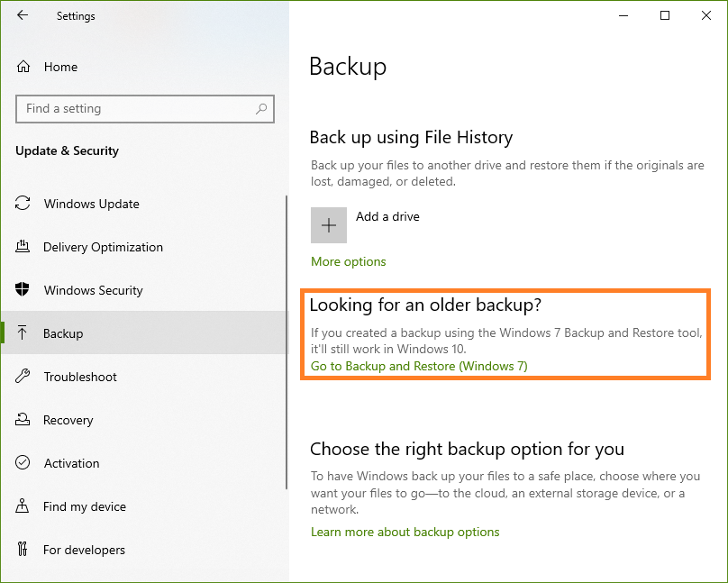Click the search magnifier icon
Viewport: 728px width, 583px height.
(x=261, y=109)
